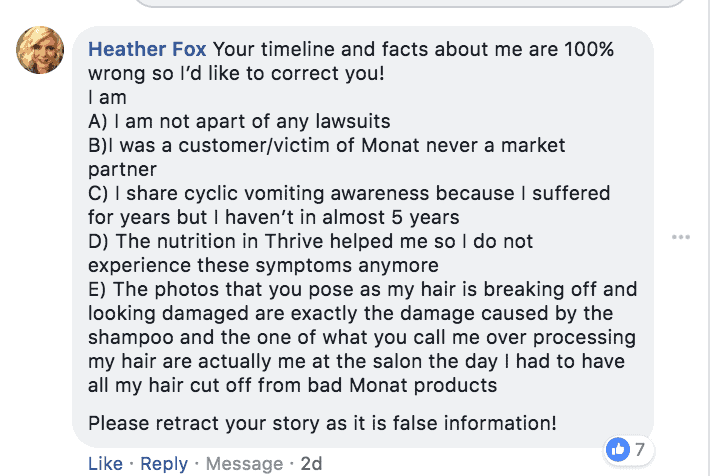This screenshot has height=476, width=710.
Task: Click the 'D) The nutrition in Thrive' line
Action: point(310,241)
